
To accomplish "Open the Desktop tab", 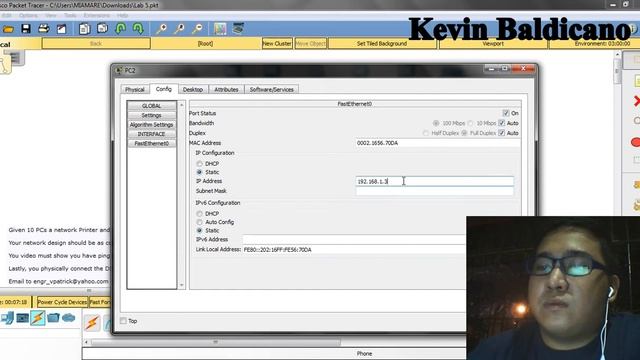I will coord(193,89).
